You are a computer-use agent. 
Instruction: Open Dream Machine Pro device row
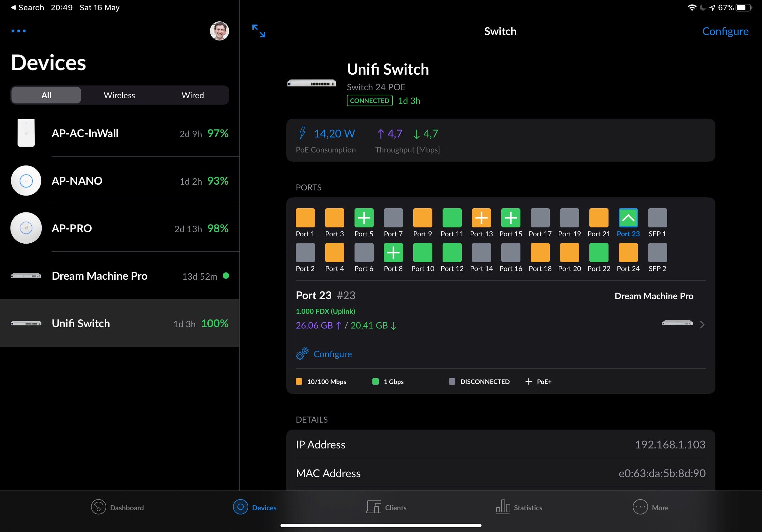pyautogui.click(x=119, y=276)
